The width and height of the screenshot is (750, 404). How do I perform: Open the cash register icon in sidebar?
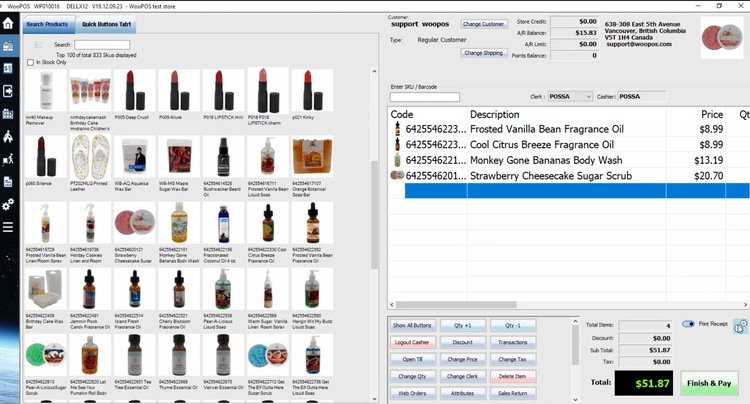coord(8,68)
